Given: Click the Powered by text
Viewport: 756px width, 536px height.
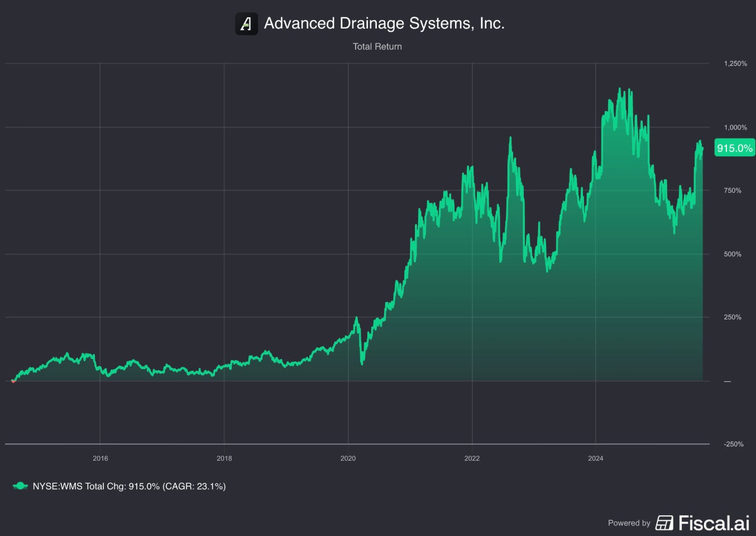Looking at the screenshot, I should pyautogui.click(x=629, y=523).
